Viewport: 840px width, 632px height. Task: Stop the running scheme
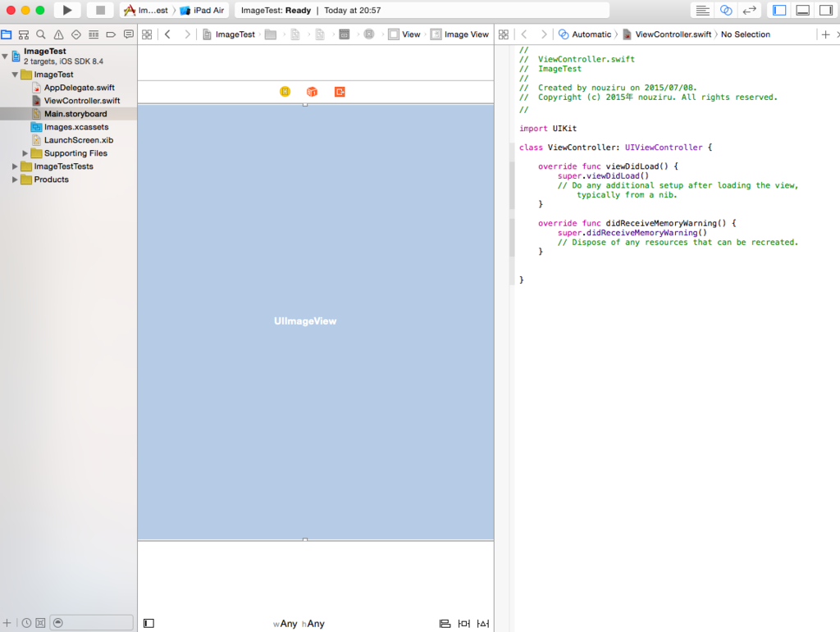click(x=100, y=10)
